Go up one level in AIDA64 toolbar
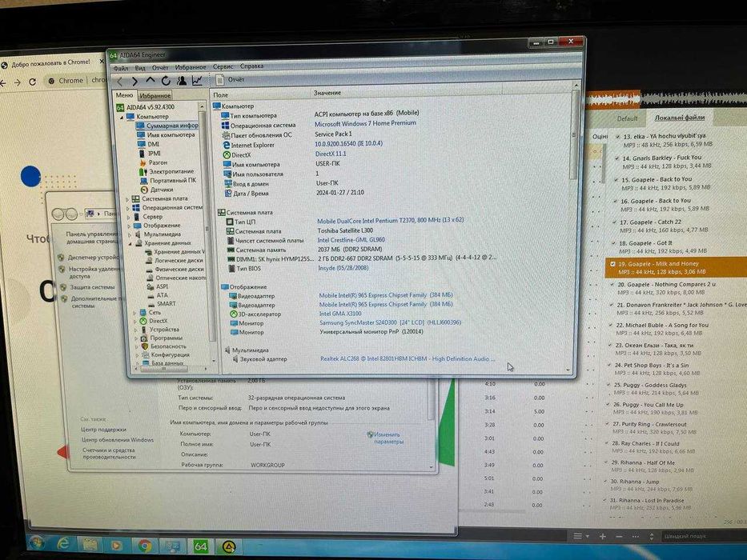Image resolution: width=747 pixels, height=560 pixels. (x=150, y=81)
